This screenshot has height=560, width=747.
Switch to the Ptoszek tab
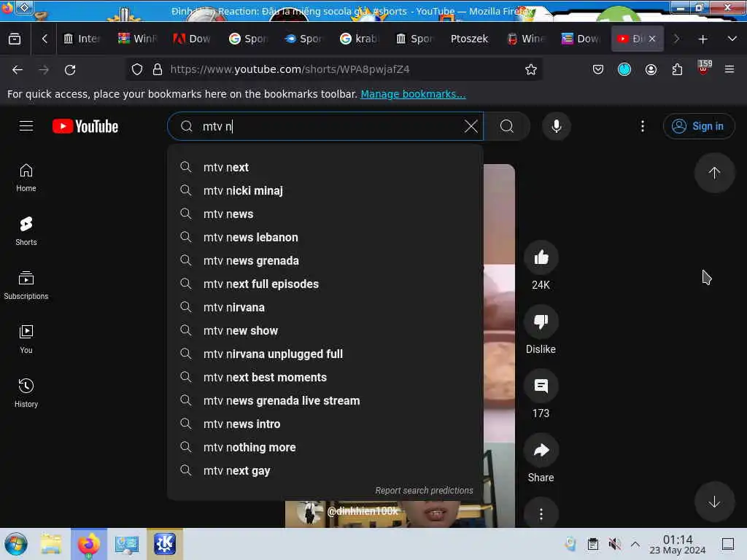469,39
